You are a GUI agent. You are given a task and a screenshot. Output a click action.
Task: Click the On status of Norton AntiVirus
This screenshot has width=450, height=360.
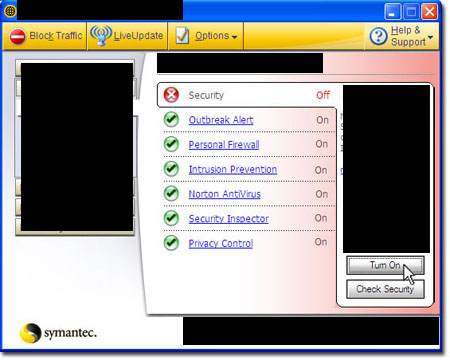(x=322, y=194)
